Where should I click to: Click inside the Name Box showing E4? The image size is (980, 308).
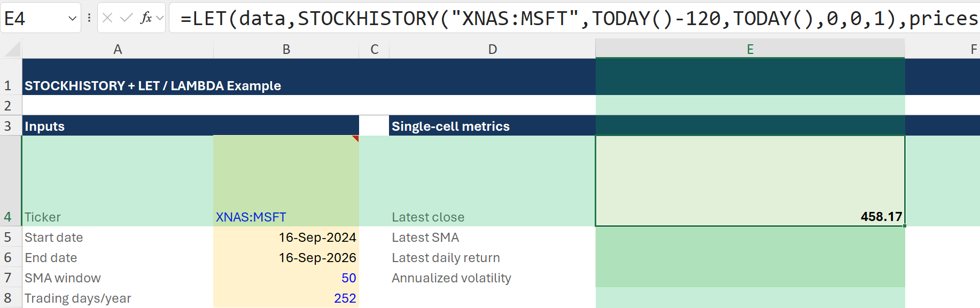pos(34,18)
